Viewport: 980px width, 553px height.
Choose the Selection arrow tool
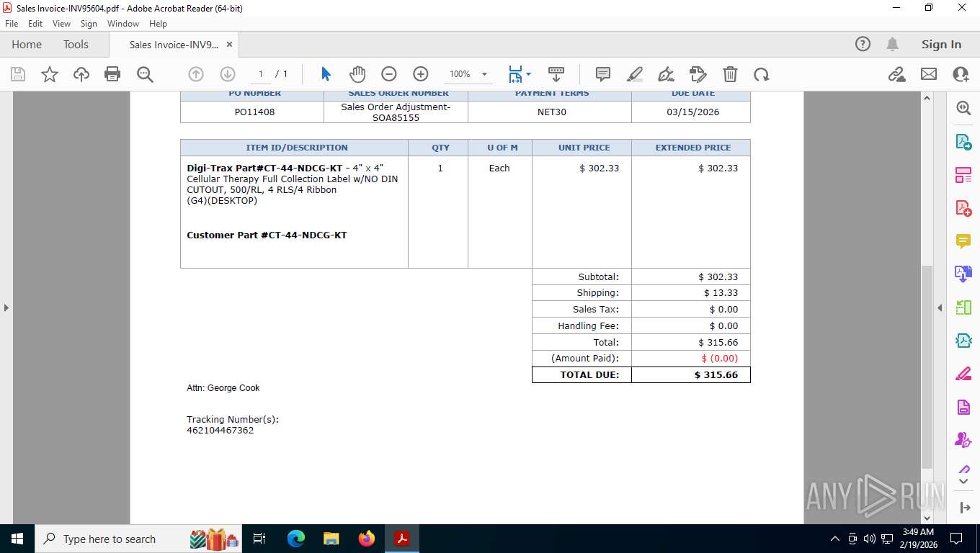[x=326, y=74]
